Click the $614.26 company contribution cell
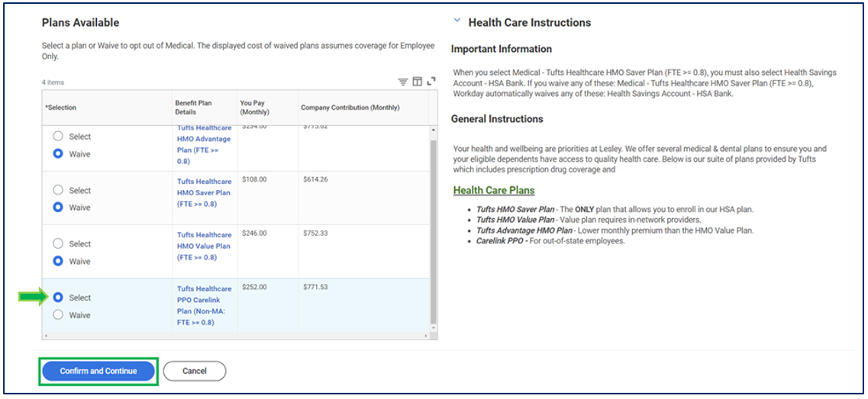868x399 pixels. (315, 181)
